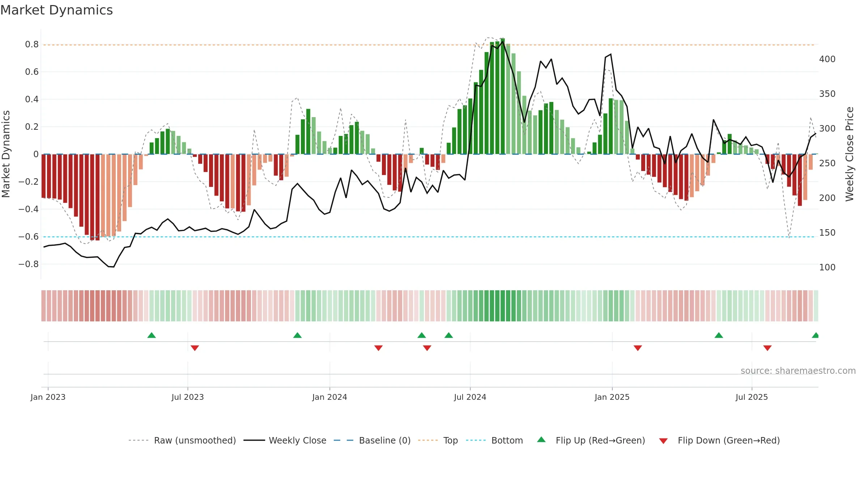Image resolution: width=868 pixels, height=488 pixels.
Task: Click the Market Dynamics vertical axis title
Action: (x=6, y=154)
